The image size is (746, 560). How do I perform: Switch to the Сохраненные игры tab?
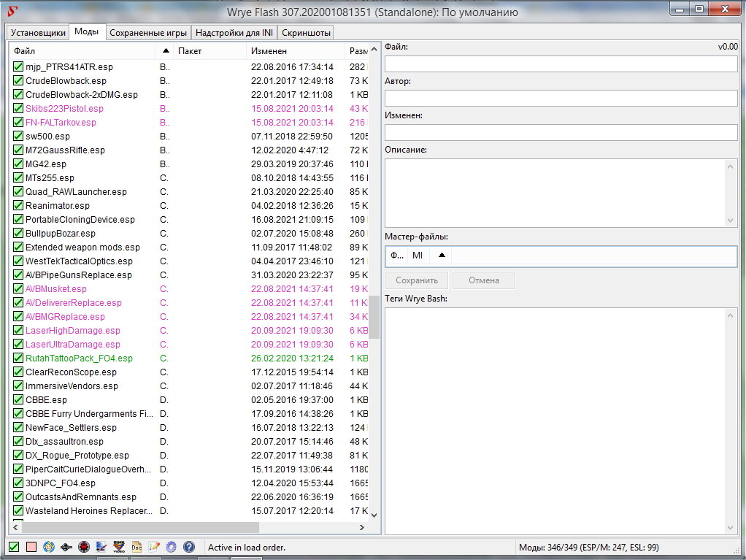point(149,33)
